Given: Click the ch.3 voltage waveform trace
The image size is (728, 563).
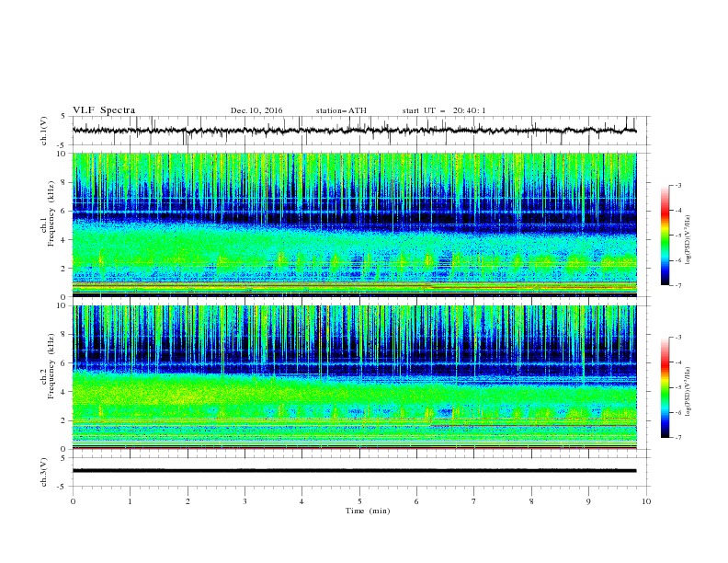Looking at the screenshot, I should point(355,471).
